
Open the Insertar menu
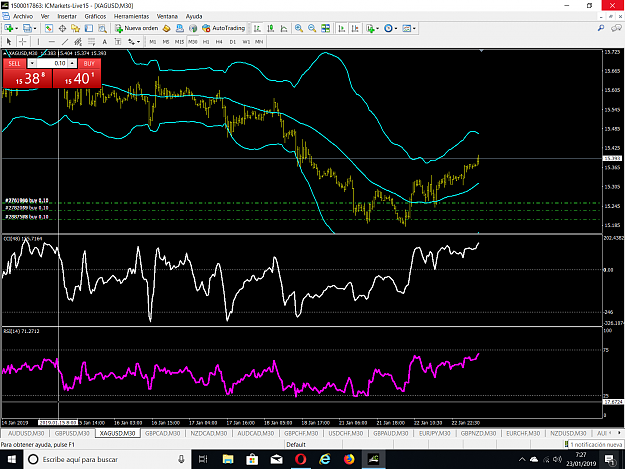67,16
